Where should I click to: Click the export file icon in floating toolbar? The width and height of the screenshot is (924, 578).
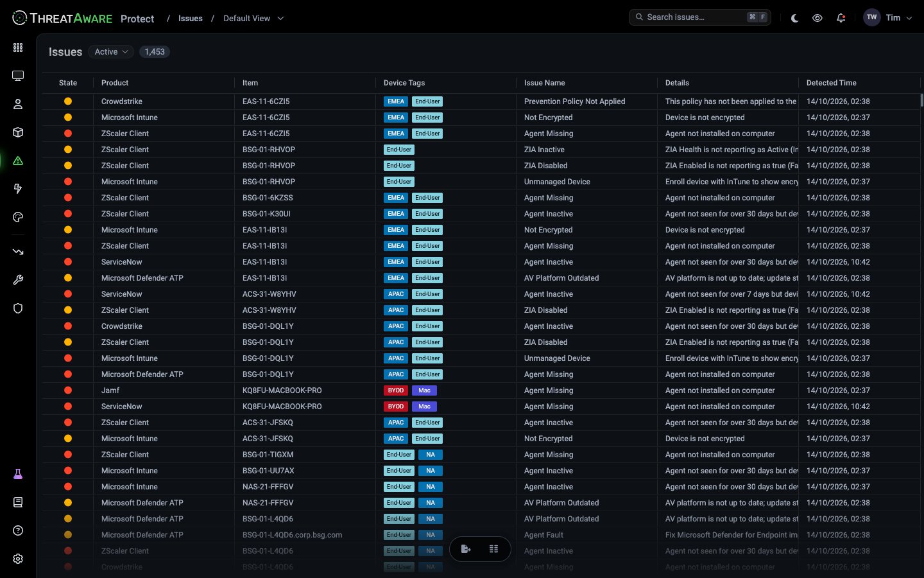466,549
